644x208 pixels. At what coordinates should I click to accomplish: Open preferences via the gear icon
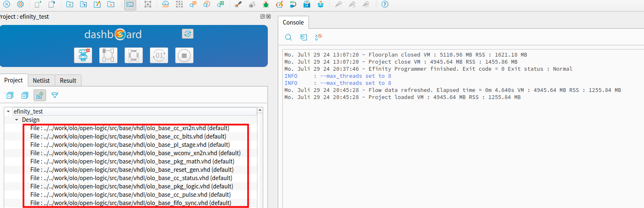(x=20, y=5)
